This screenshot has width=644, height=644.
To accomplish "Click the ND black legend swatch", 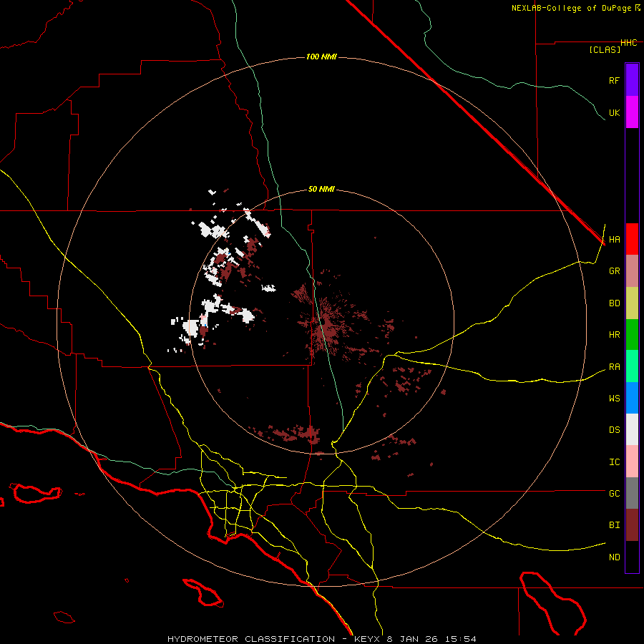I will [632, 557].
